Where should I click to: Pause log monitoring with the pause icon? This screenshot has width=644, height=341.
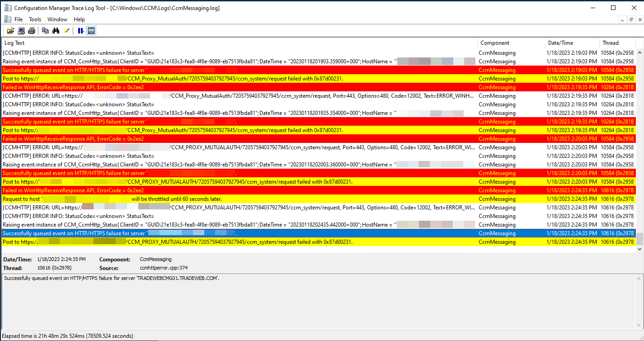80,30
